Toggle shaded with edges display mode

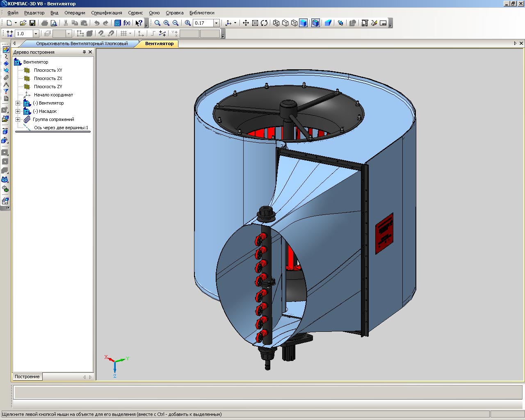click(x=315, y=23)
